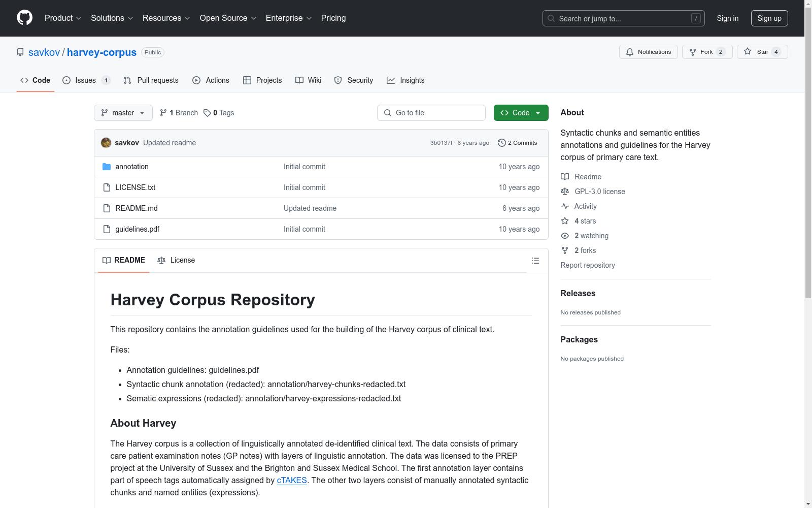Switch to the Pull requests tab
The image size is (812, 508).
tap(151, 80)
